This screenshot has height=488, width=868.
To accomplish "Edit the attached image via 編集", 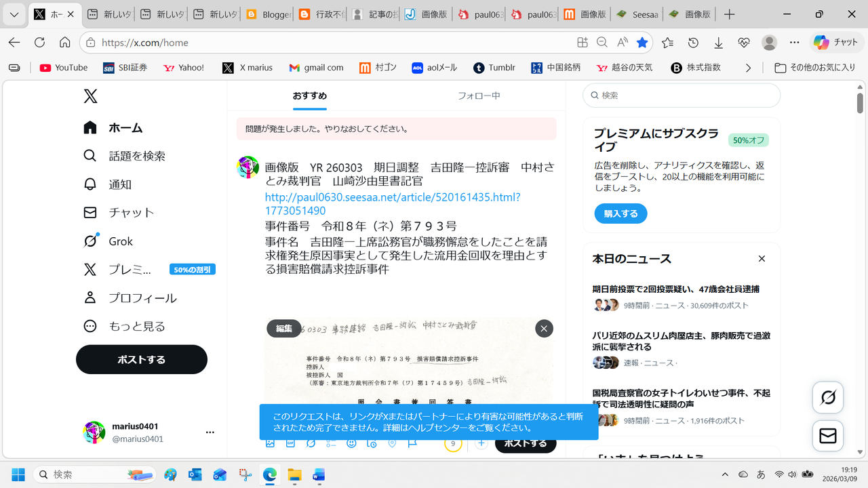I will (283, 329).
